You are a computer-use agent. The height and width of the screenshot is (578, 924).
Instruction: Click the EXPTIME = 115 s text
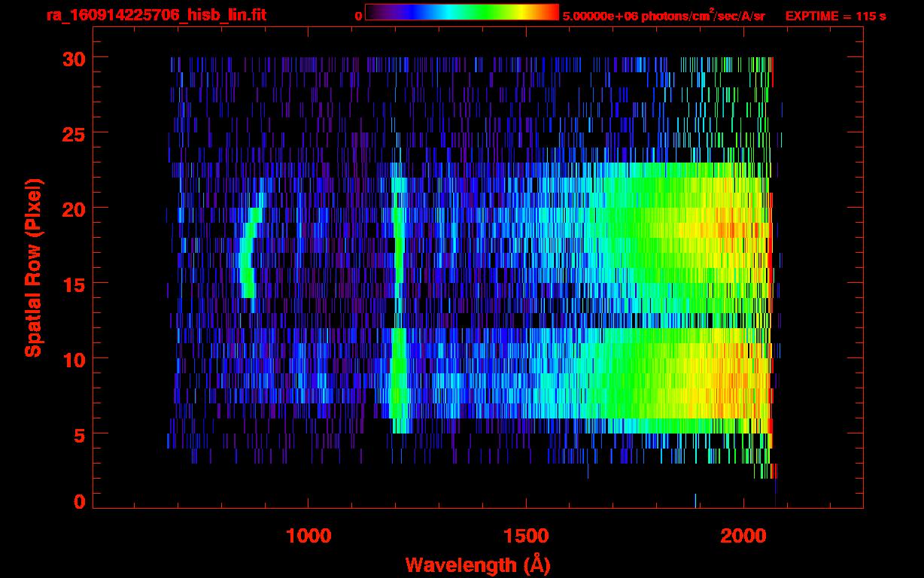point(835,16)
